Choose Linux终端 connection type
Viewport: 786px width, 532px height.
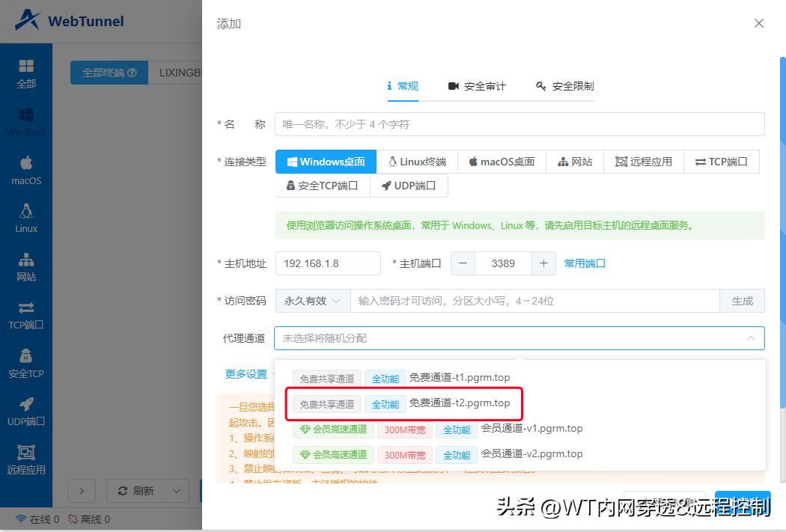point(417,162)
